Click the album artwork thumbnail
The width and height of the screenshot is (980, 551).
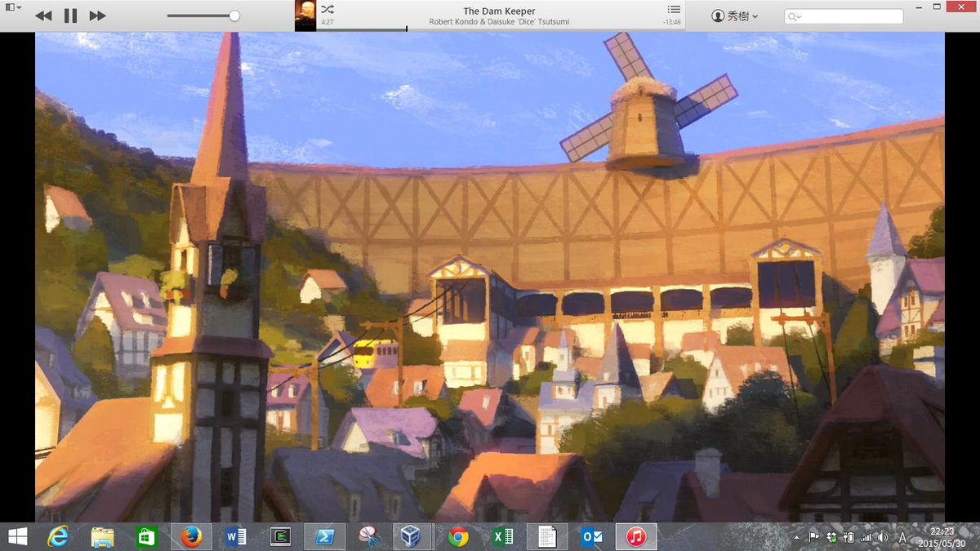(x=305, y=16)
